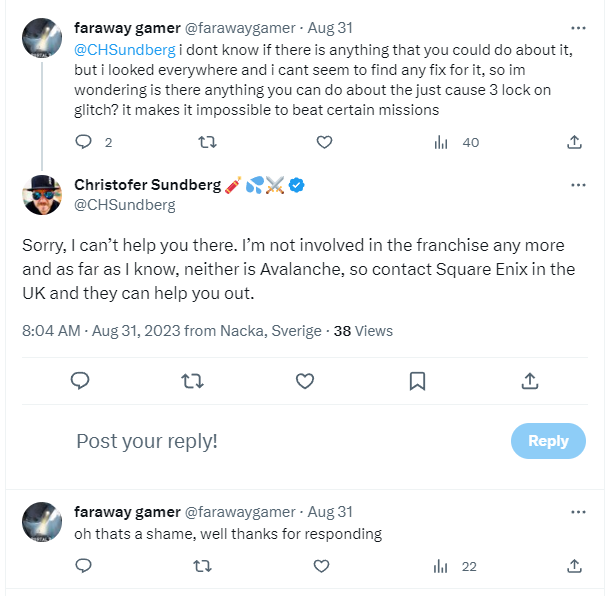The width and height of the screenshot is (615, 596).
Task: Open more options on first tweet
Action: click(x=578, y=28)
